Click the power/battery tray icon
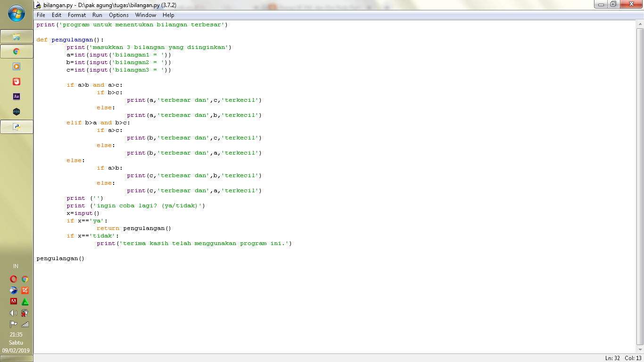The image size is (644, 362). pyautogui.click(x=25, y=313)
